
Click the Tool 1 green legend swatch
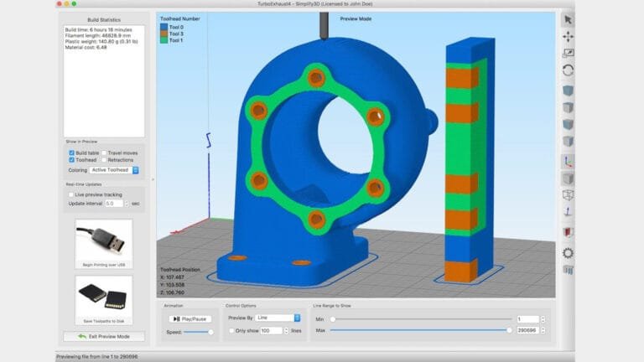164,40
